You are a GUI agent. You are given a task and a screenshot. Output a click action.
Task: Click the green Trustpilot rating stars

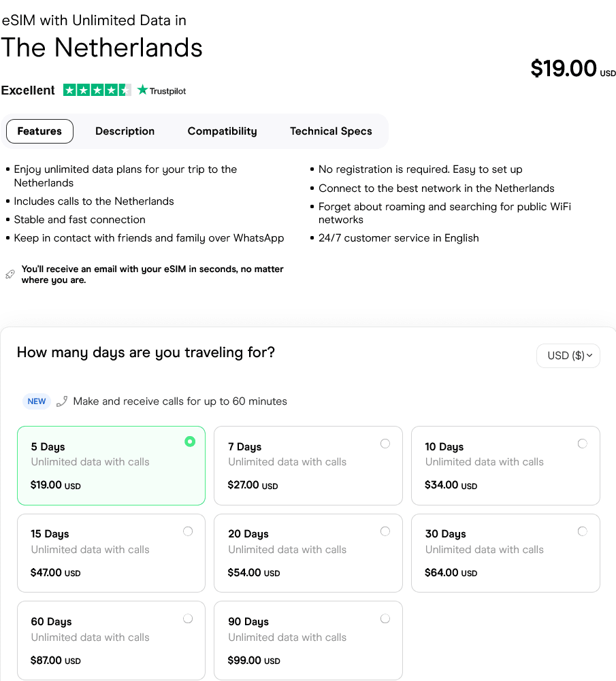coord(97,90)
